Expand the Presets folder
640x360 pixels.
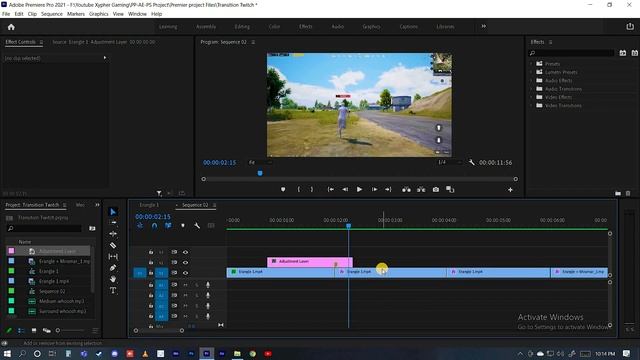pyautogui.click(x=531, y=64)
